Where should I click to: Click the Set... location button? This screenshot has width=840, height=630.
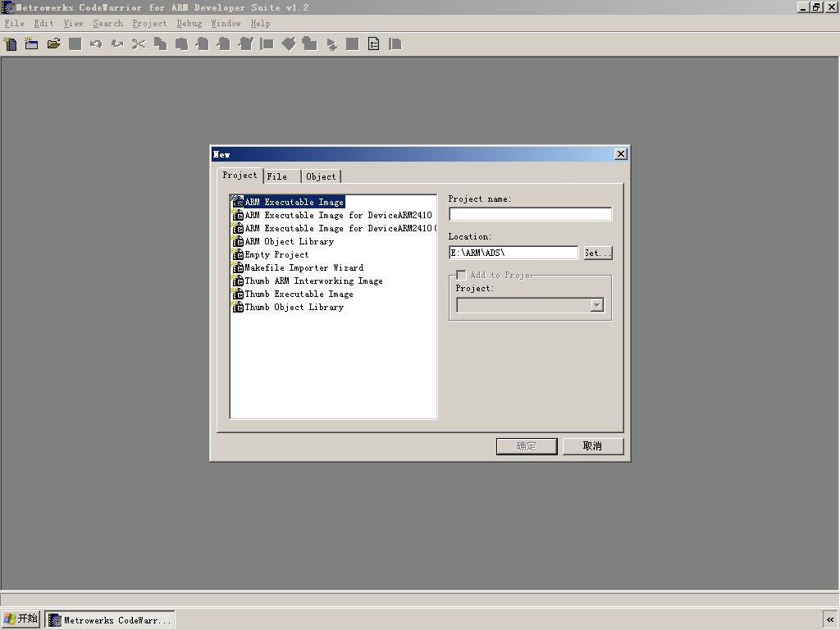598,253
